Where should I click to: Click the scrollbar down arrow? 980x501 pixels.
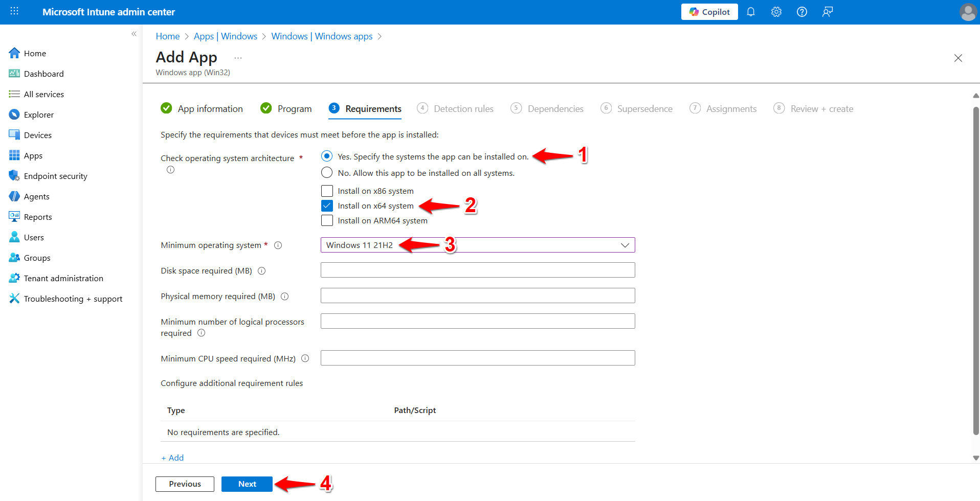(975, 458)
